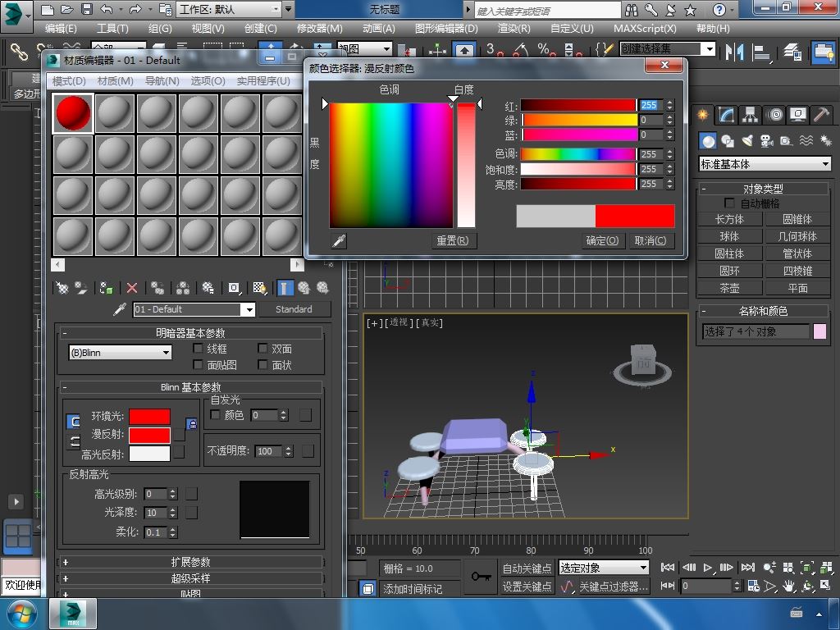Enable the 线框 wireframe checkbox

[199, 349]
